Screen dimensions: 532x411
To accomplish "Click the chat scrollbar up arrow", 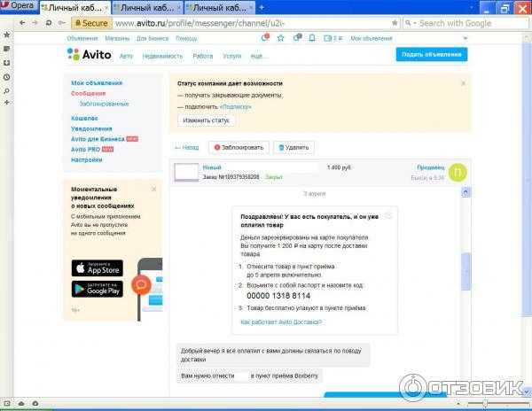I will point(465,192).
